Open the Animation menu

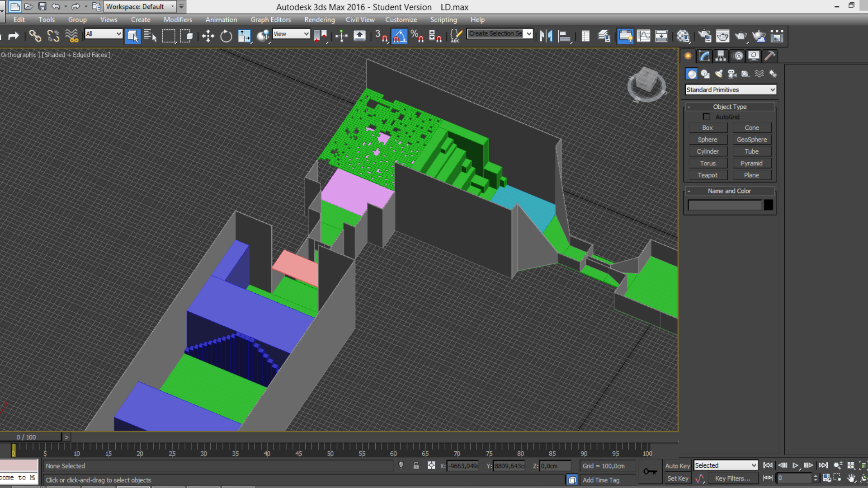[221, 19]
